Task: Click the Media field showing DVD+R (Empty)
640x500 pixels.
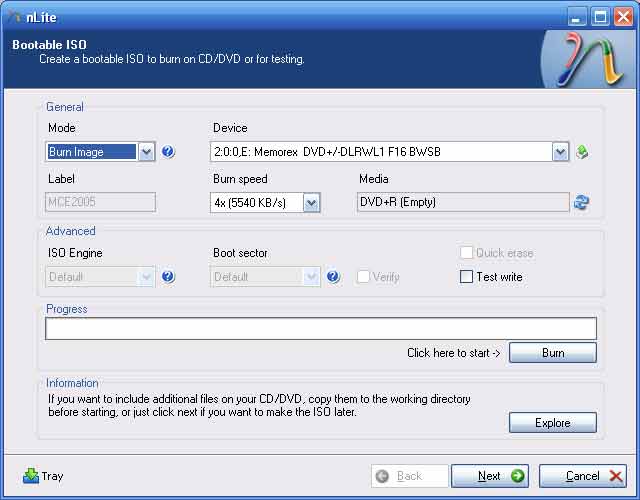Action: 463,202
